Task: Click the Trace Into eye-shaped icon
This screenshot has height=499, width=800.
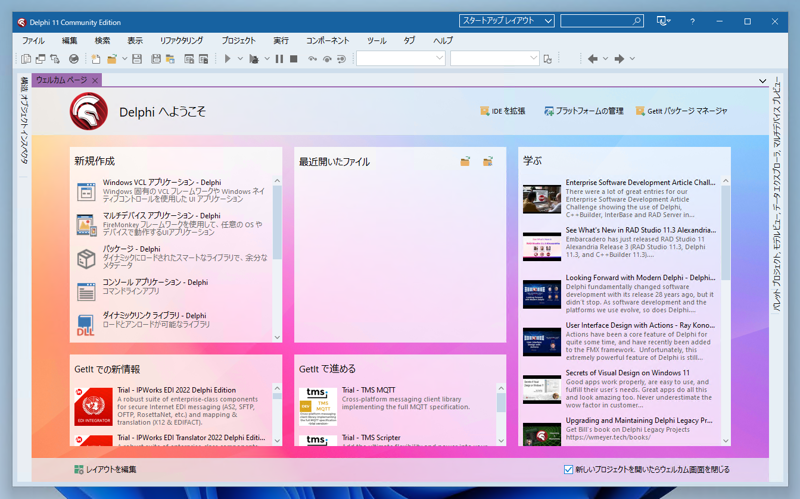Action: [x=327, y=59]
